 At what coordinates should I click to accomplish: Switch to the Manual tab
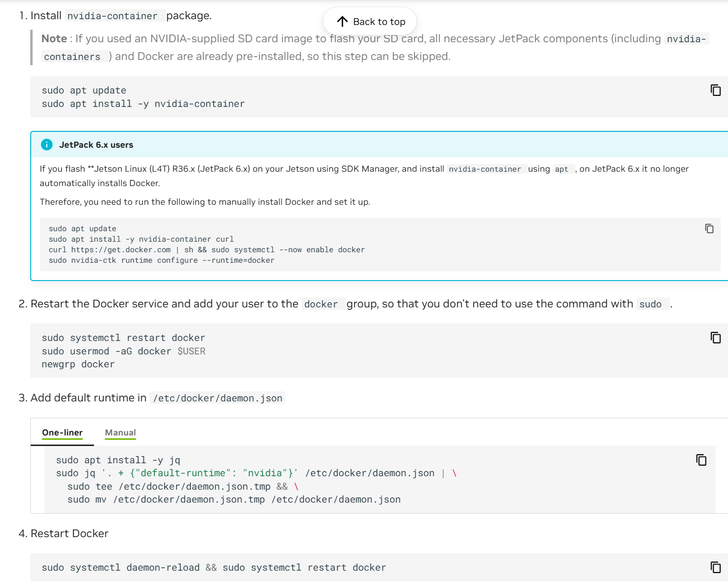pyautogui.click(x=120, y=433)
